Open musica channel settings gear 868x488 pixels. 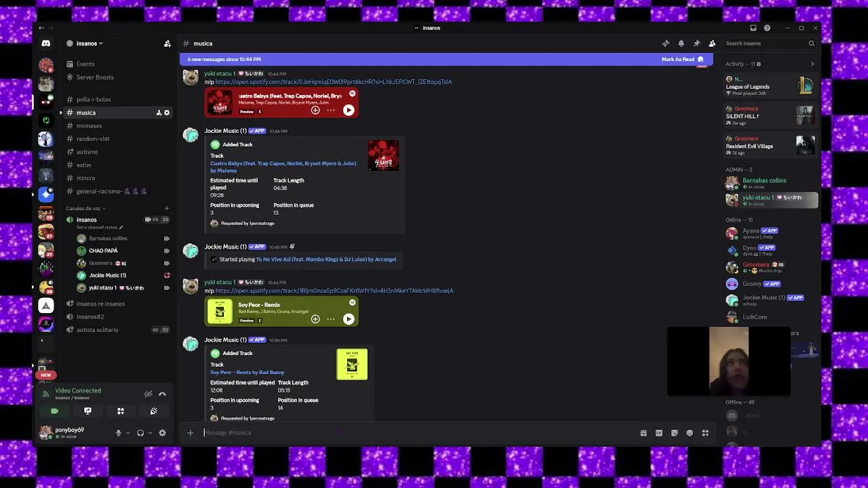coord(167,113)
